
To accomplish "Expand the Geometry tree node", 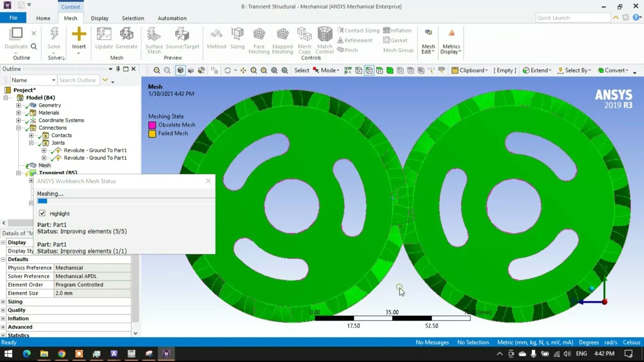I will tap(19, 105).
